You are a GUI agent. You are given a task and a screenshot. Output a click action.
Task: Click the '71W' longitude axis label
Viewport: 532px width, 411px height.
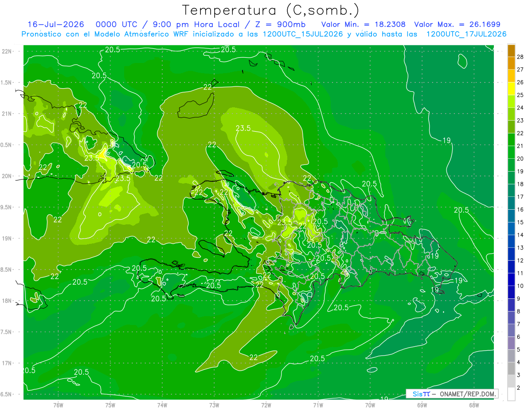[318, 405]
